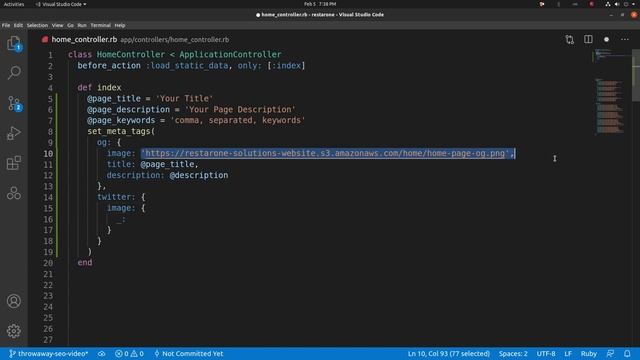Screen dimensions: 640x360
Task: Click the Ruby file icon beside home_controller.rb
Action: [x=45, y=40]
